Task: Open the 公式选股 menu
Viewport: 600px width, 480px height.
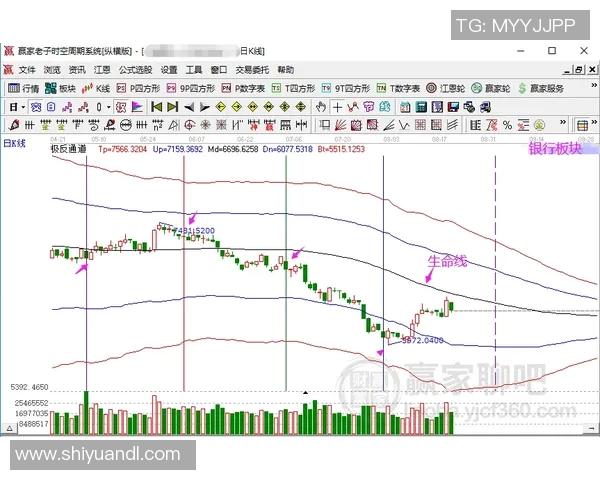Action: [x=135, y=70]
